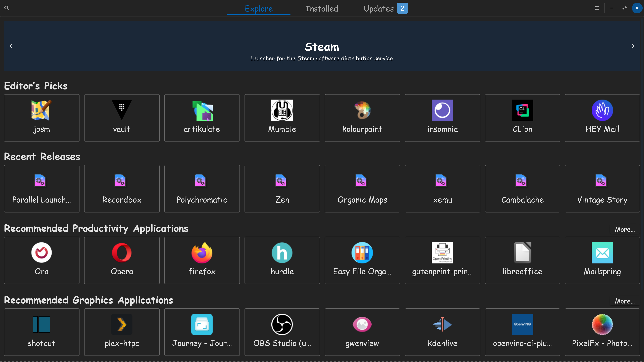Image resolution: width=644 pixels, height=362 pixels.
Task: Select the Opera browser icon
Action: pos(122,253)
